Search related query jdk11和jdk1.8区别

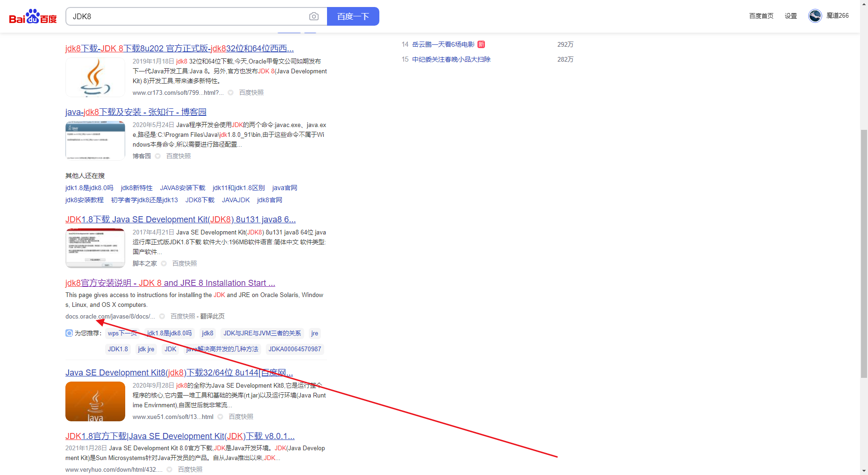point(239,188)
